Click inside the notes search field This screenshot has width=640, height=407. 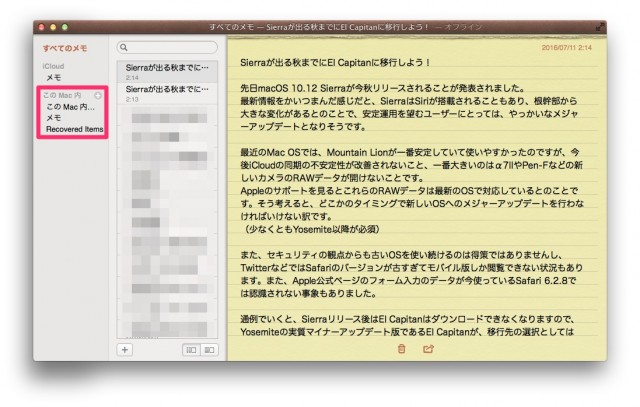[167, 48]
